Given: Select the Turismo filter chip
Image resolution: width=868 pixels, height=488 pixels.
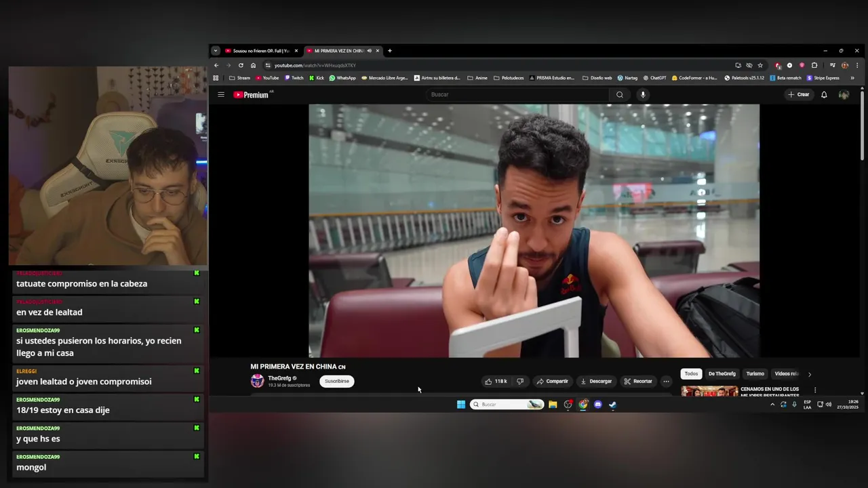Looking at the screenshot, I should pyautogui.click(x=755, y=374).
